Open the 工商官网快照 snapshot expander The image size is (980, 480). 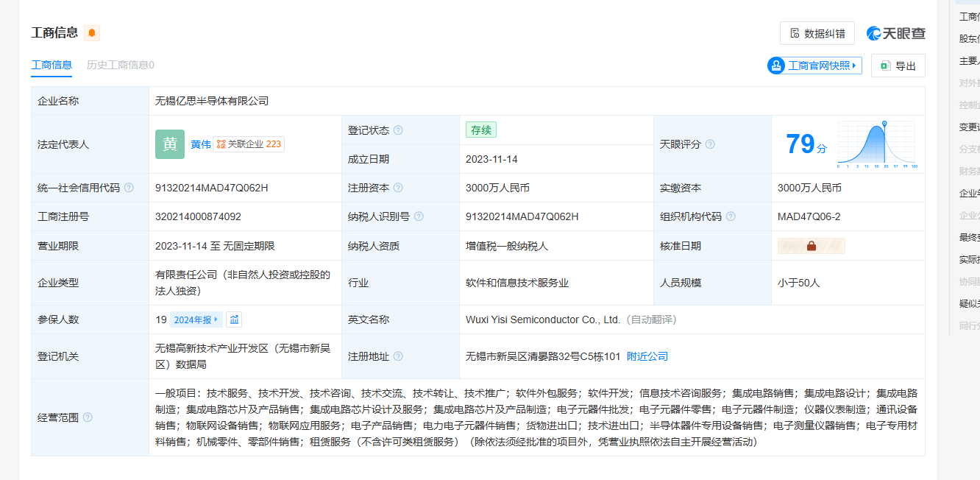pos(814,66)
